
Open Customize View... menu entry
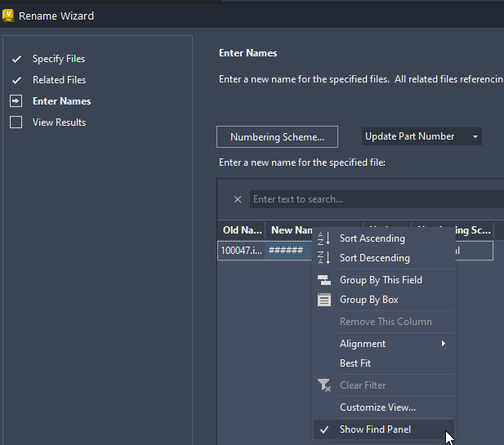pyautogui.click(x=384, y=407)
